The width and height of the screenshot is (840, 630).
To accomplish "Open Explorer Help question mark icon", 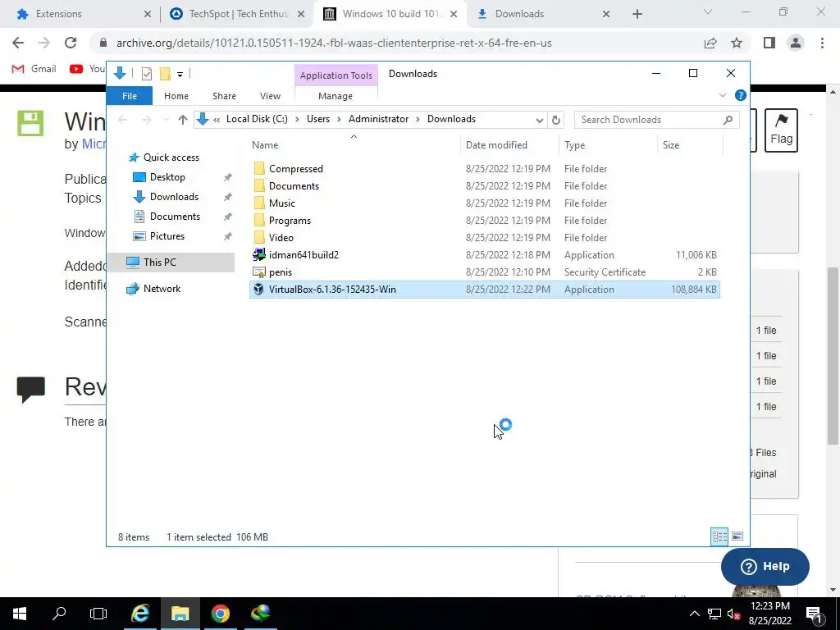I will coord(741,95).
